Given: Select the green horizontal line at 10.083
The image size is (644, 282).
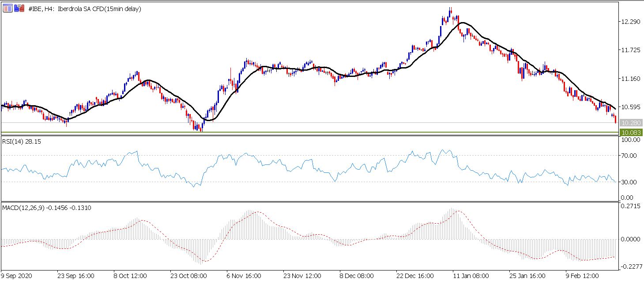Looking at the screenshot, I should point(309,132).
